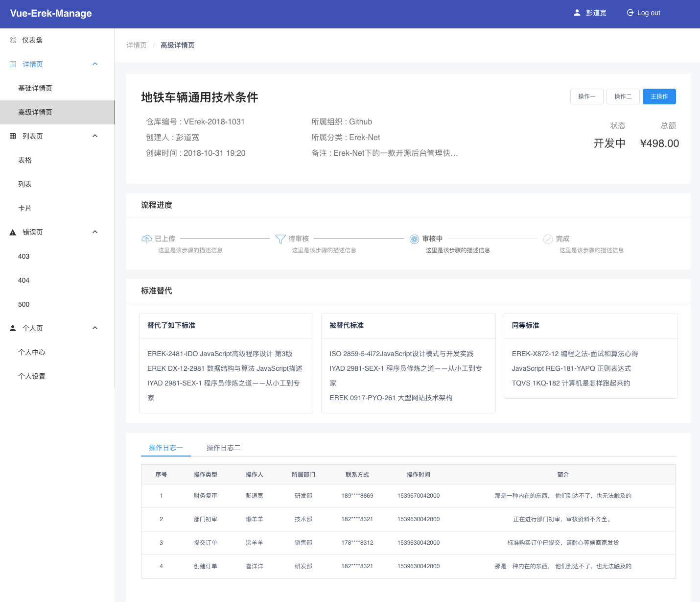700x602 pixels.
Task: Click the 主操作 primary button
Action: click(x=659, y=96)
